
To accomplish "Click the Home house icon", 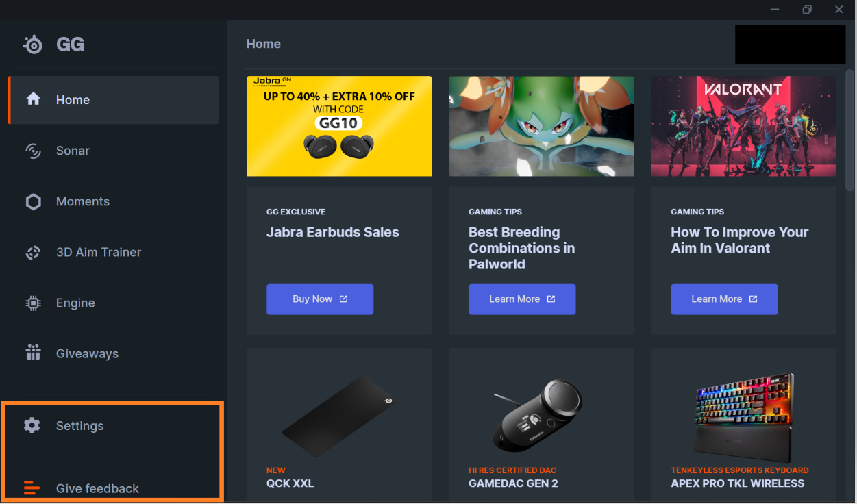I will [x=33, y=99].
